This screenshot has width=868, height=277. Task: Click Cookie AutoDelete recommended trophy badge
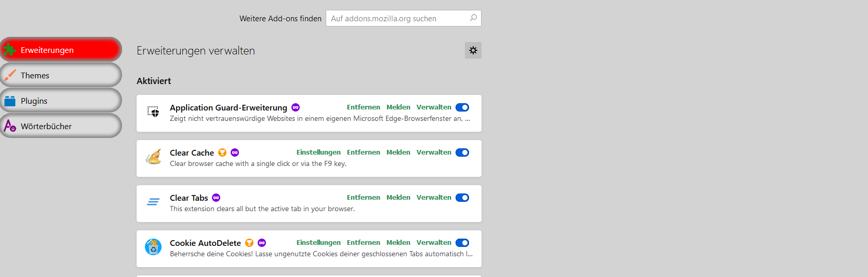249,243
